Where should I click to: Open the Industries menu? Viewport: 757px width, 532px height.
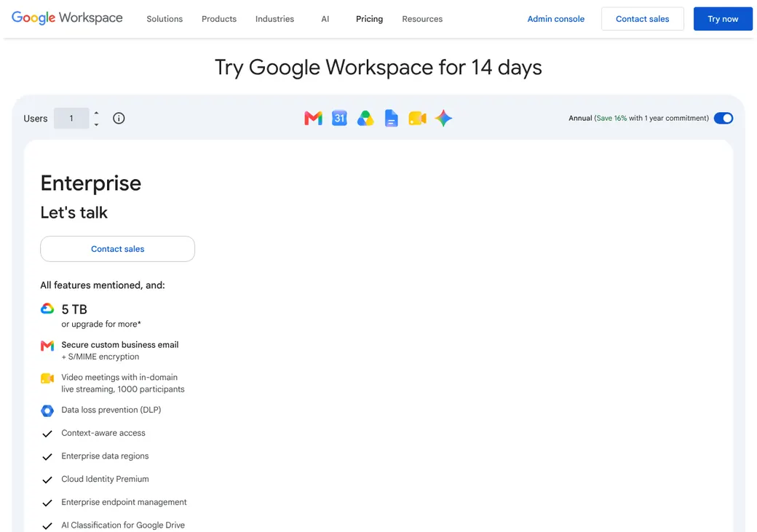[274, 19]
